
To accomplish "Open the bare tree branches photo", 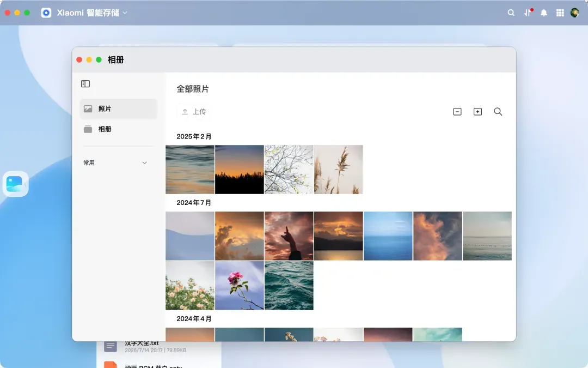I will click(x=289, y=170).
